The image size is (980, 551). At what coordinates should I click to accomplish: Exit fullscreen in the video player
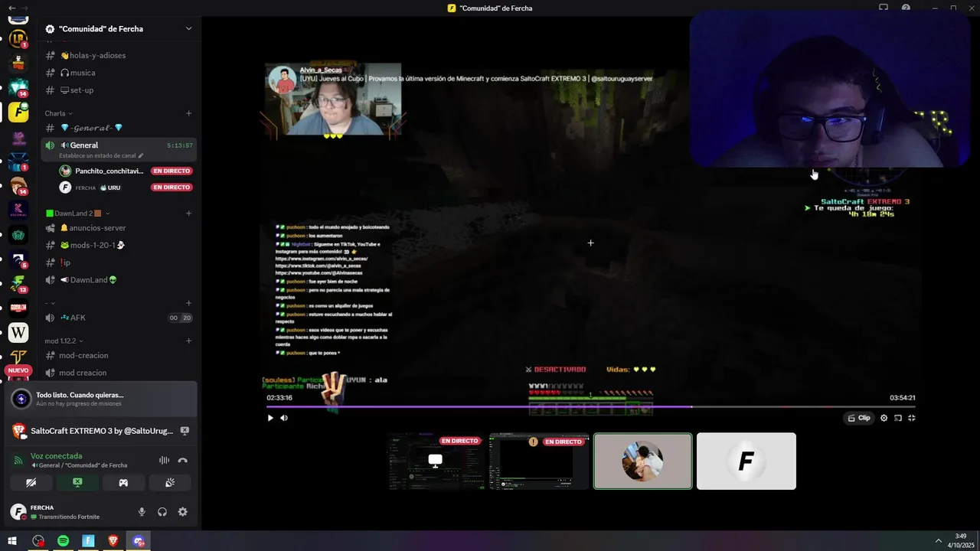point(912,418)
